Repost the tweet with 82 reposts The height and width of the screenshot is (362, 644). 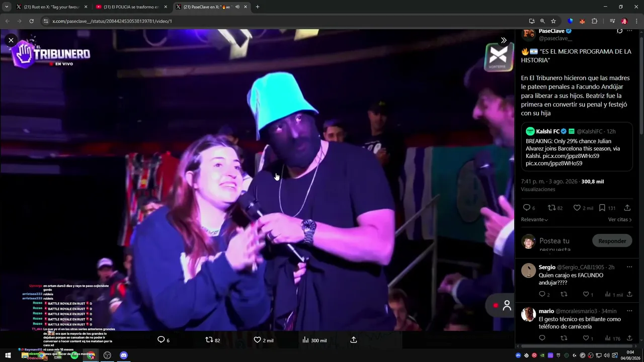pos(555,208)
